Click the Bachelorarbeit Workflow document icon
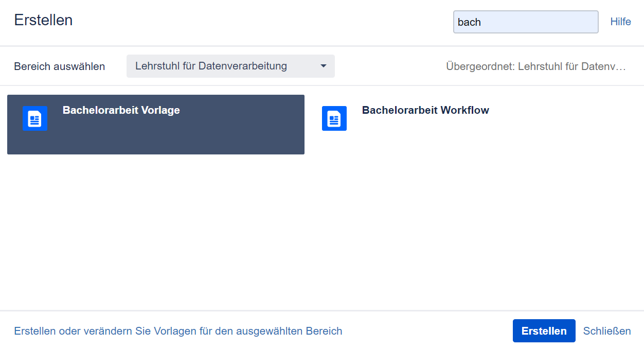This screenshot has width=644, height=348. pos(334,118)
